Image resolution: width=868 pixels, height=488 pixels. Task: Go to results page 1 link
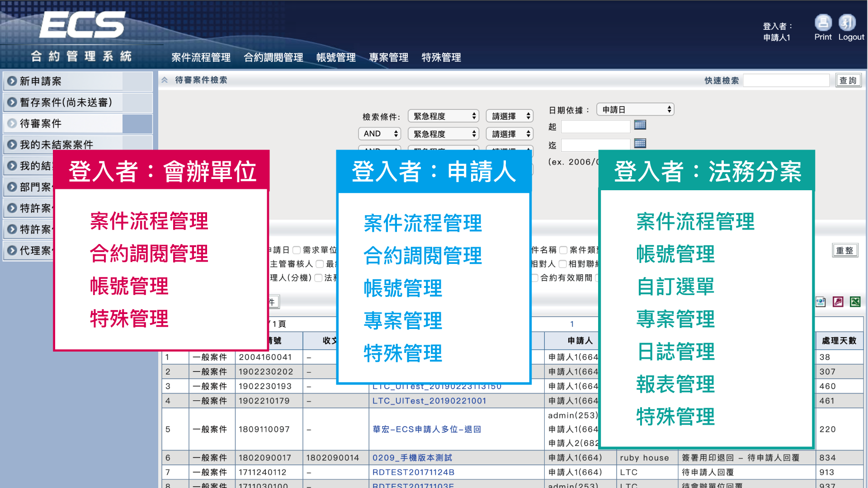(x=572, y=324)
